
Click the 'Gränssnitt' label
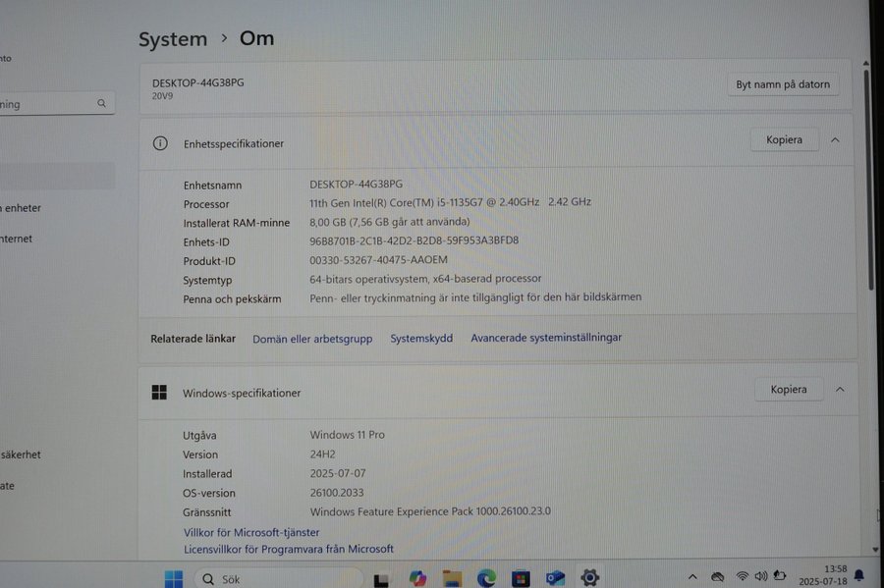point(207,512)
